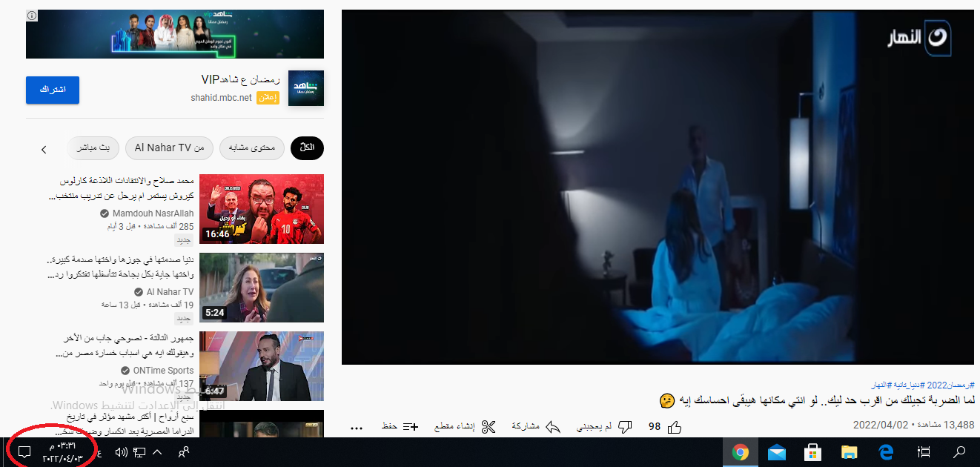Open the Mamdouh NasrAllah channel name
980x467 pixels.
(153, 213)
